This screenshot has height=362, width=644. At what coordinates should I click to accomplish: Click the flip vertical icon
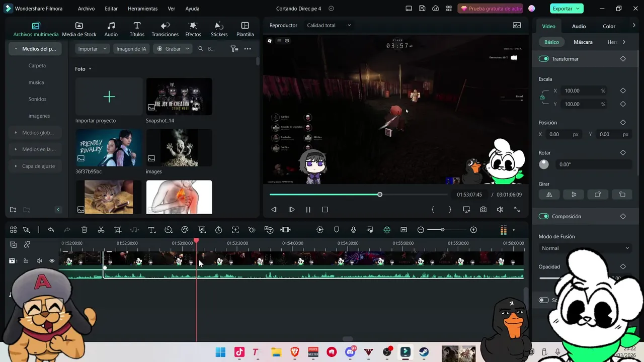[574, 195]
